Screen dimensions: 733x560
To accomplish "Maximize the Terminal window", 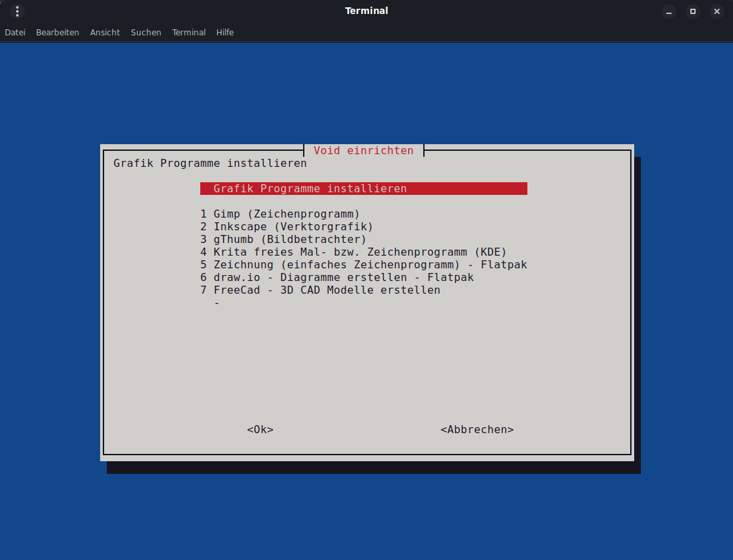I will pyautogui.click(x=693, y=11).
